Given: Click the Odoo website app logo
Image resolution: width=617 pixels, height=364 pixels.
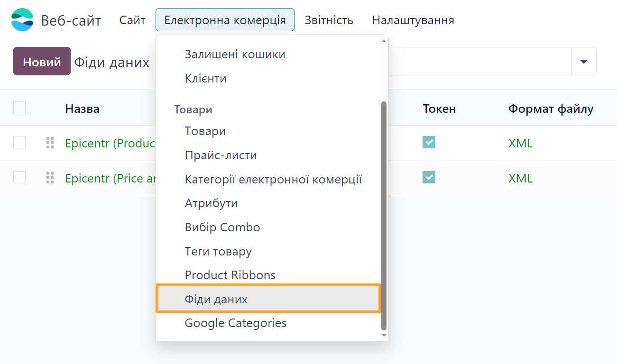Looking at the screenshot, I should [22, 20].
